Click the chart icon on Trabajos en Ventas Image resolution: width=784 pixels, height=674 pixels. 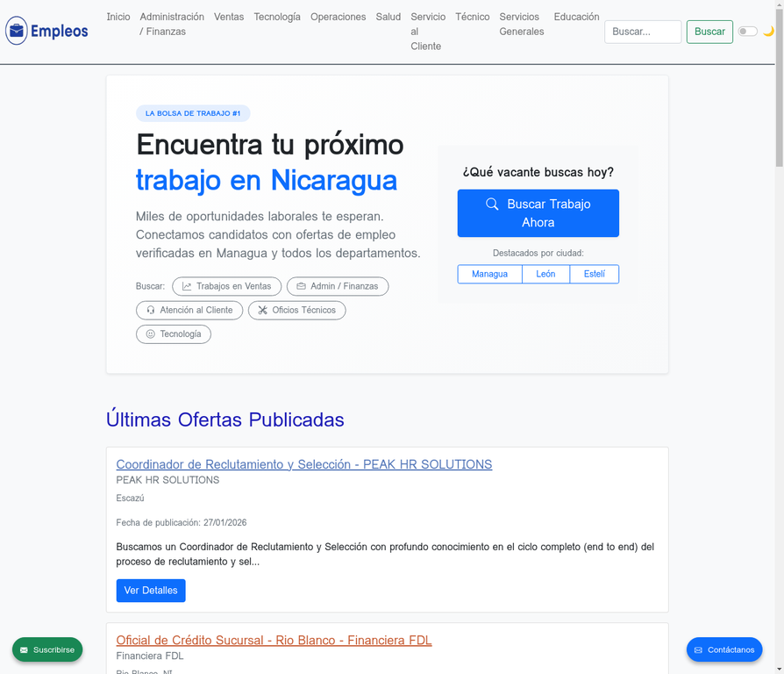pyautogui.click(x=187, y=286)
